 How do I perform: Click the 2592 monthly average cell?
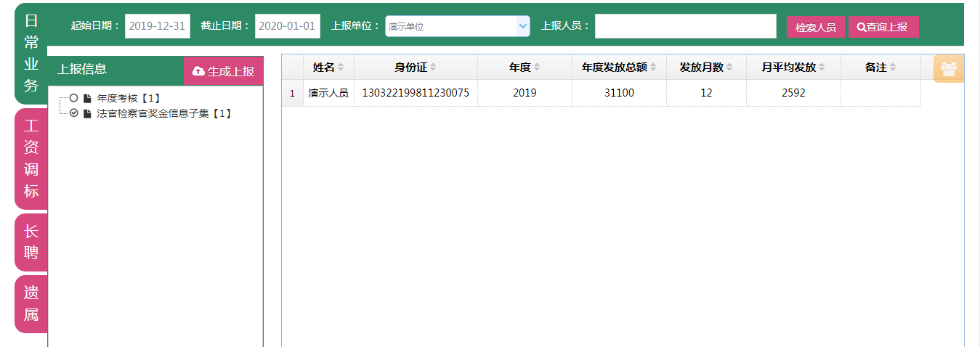point(793,93)
